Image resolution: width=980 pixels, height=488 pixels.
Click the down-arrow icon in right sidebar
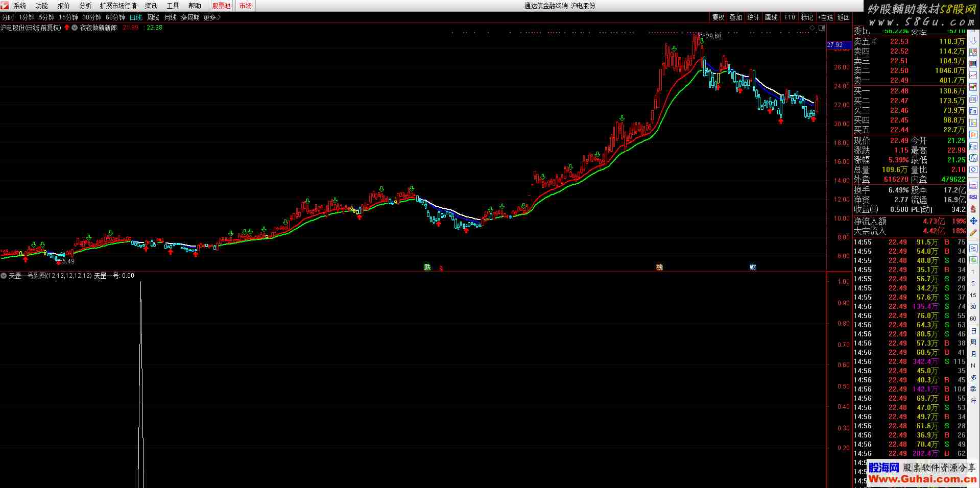[973, 40]
